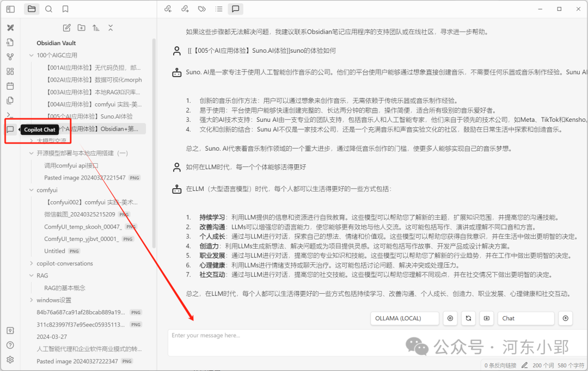Image resolution: width=588 pixels, height=371 pixels.
Task: Change the file explorer sort order
Action: tap(96, 28)
